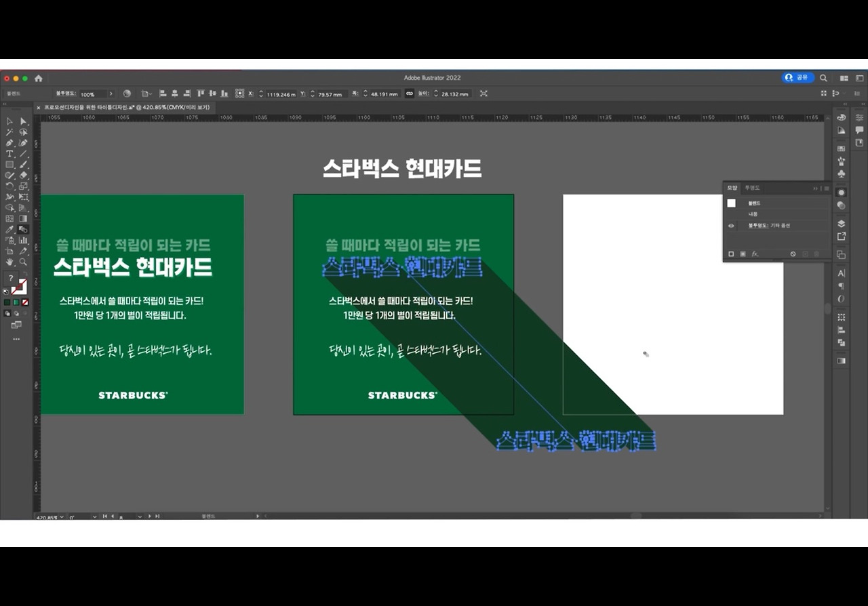Select the Curvature tool
The width and height of the screenshot is (868, 606).
pyautogui.click(x=23, y=143)
